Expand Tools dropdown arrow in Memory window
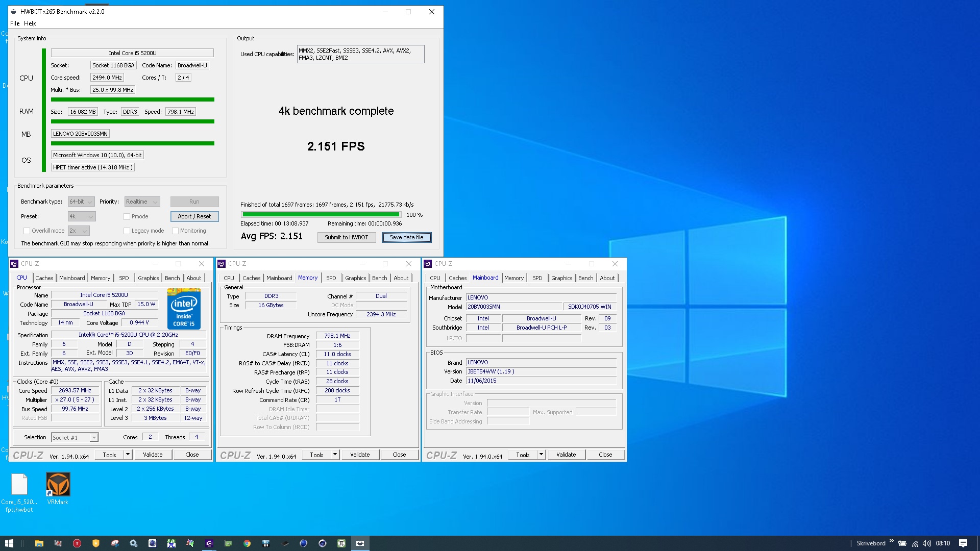The image size is (980, 551). pyautogui.click(x=335, y=455)
